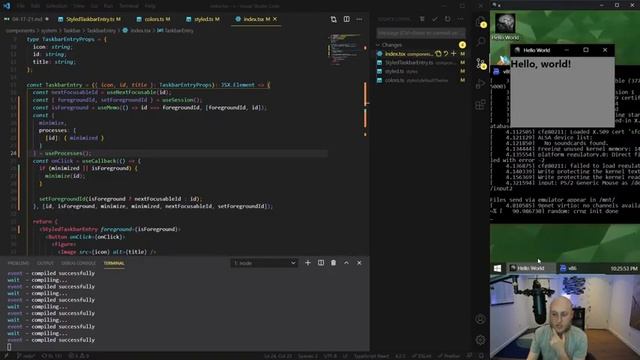This screenshot has width=640, height=360.
Task: Open styled.ts in the Changes list
Action: point(420,71)
